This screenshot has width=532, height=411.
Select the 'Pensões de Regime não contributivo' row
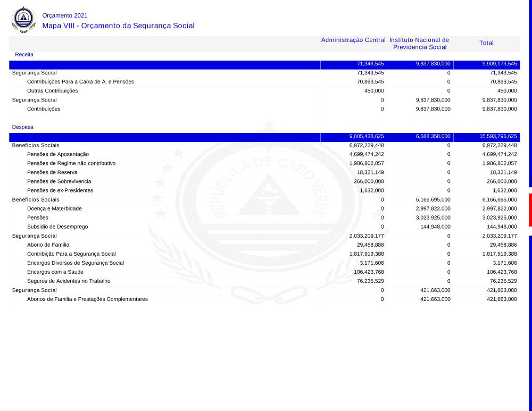[x=71, y=163]
